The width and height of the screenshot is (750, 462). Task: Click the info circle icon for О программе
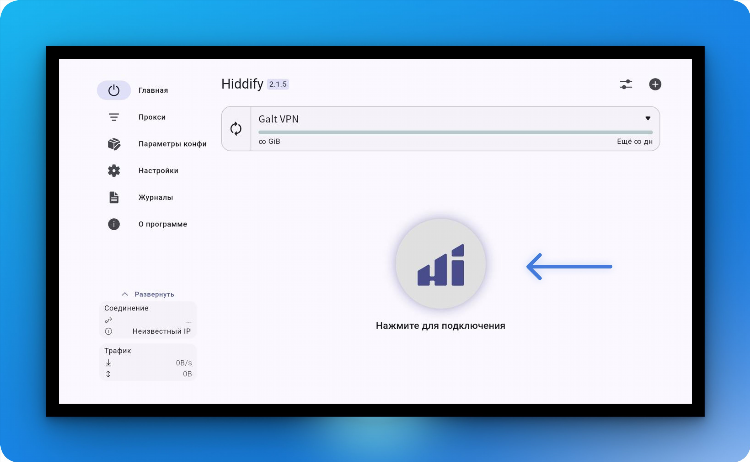(113, 224)
